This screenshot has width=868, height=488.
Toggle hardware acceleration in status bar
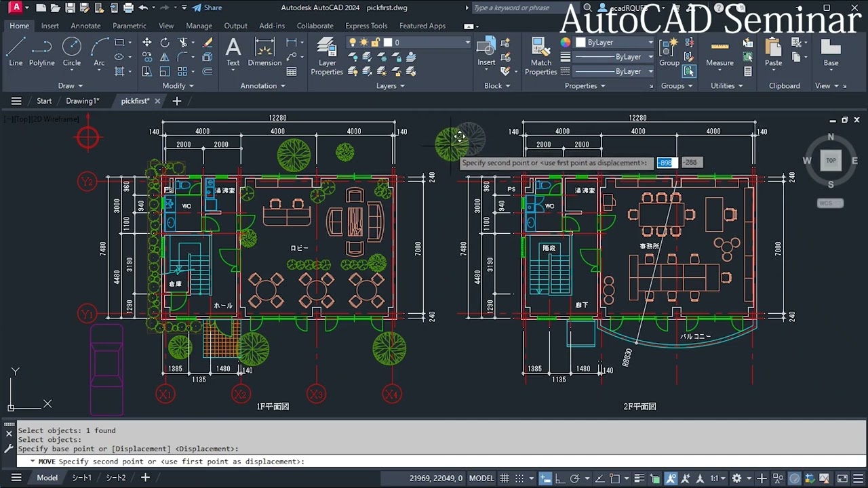coord(795,478)
